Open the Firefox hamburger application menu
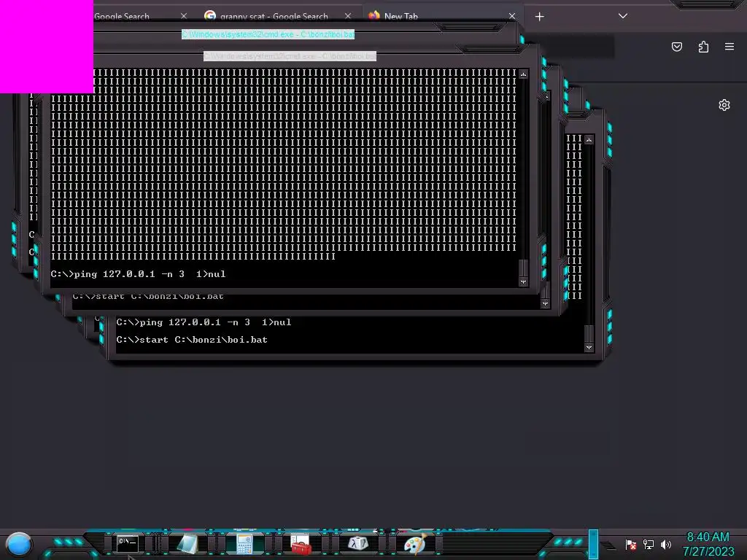Screen dimensions: 747x560 729,47
